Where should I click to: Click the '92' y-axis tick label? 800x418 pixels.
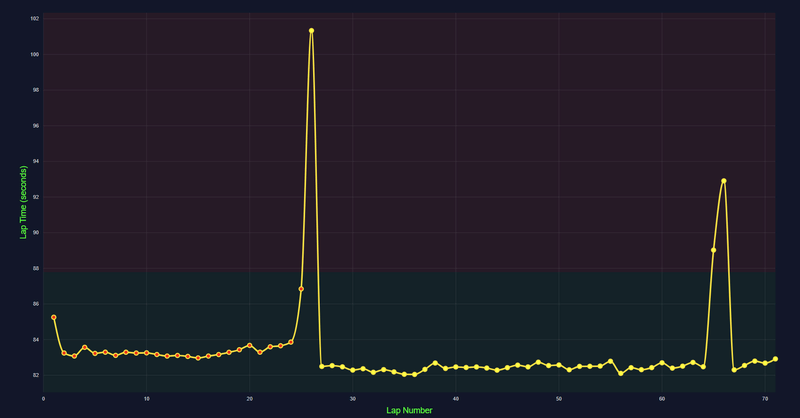point(36,197)
